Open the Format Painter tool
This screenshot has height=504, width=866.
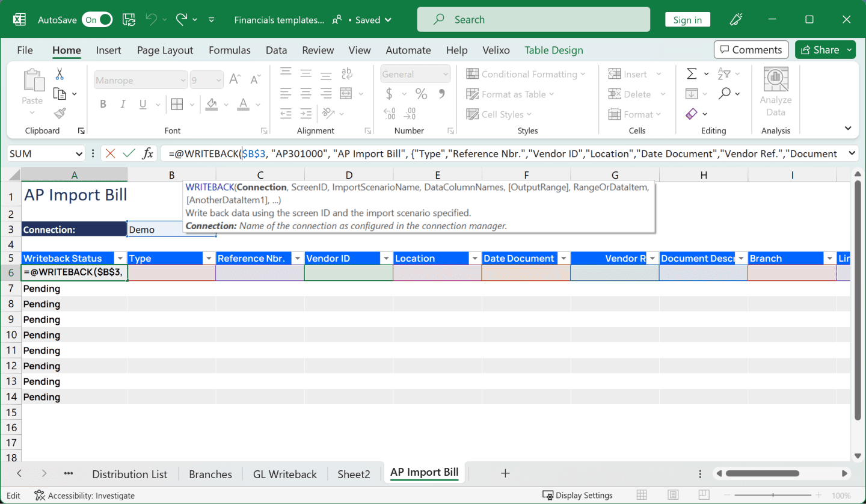point(58,114)
